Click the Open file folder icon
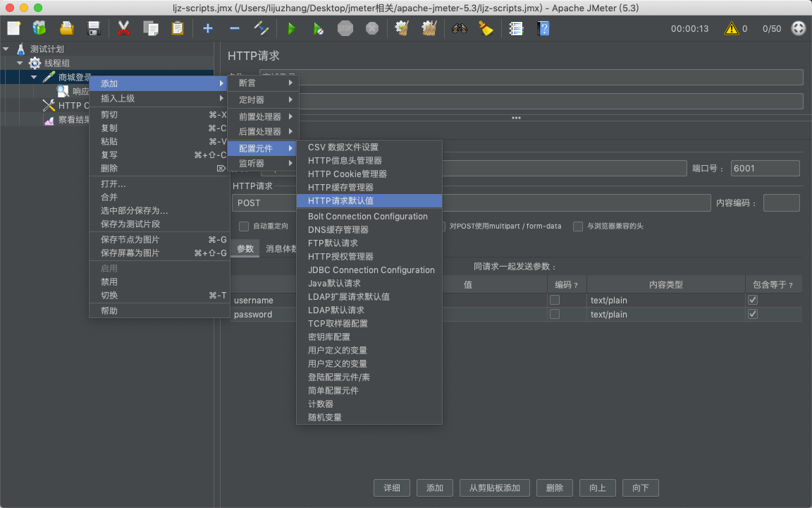 pos(67,28)
